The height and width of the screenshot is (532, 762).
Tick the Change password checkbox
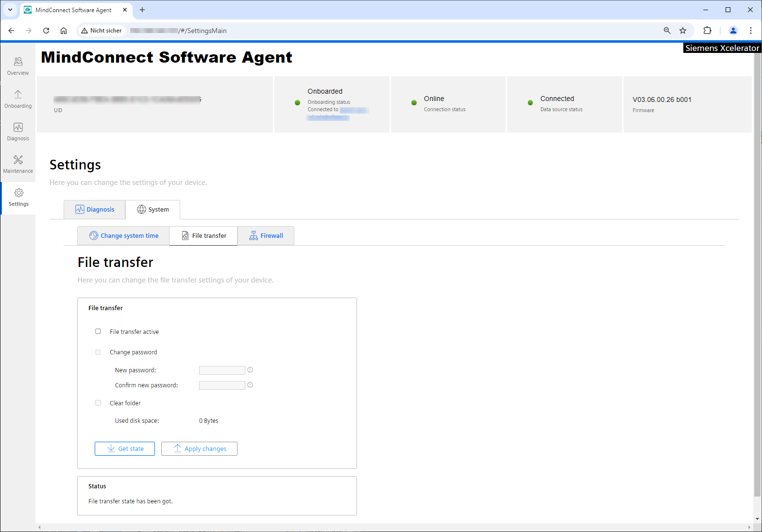click(x=98, y=352)
